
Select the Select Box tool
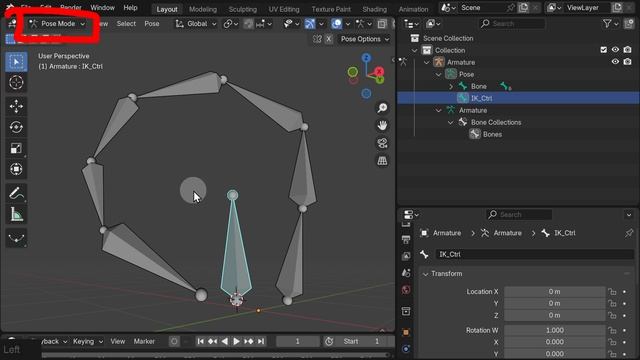click(x=16, y=62)
